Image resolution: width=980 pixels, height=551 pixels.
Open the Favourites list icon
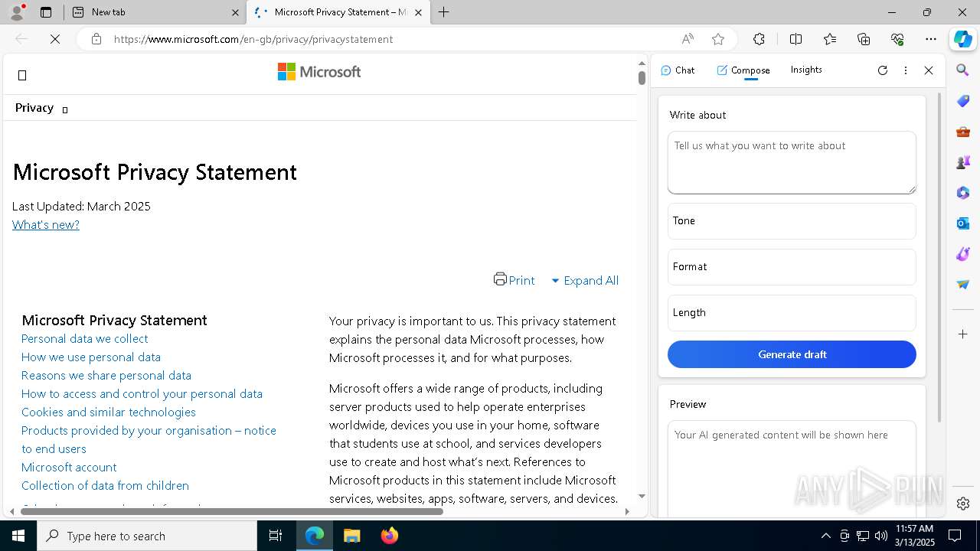[830, 39]
